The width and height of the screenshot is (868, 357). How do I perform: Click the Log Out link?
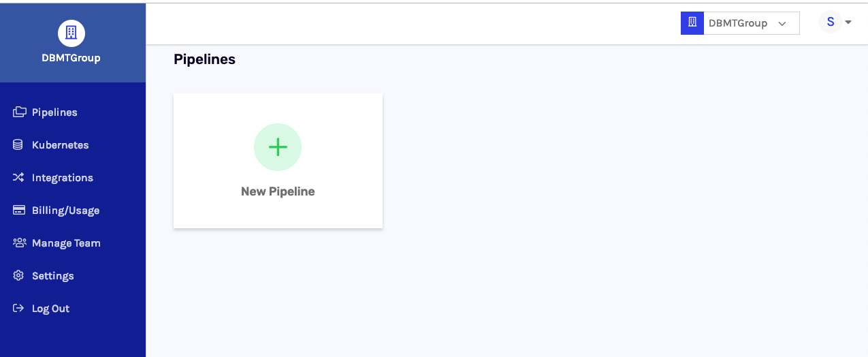click(51, 309)
